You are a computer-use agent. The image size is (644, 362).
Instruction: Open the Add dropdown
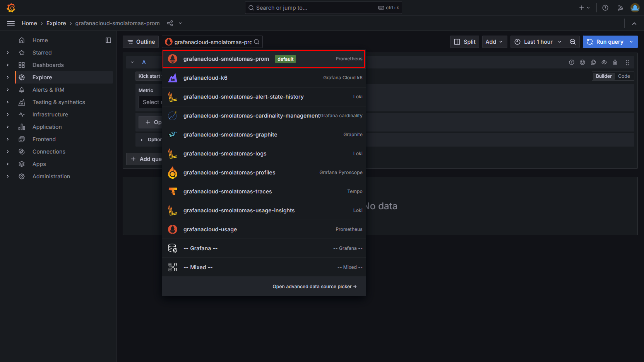click(494, 42)
